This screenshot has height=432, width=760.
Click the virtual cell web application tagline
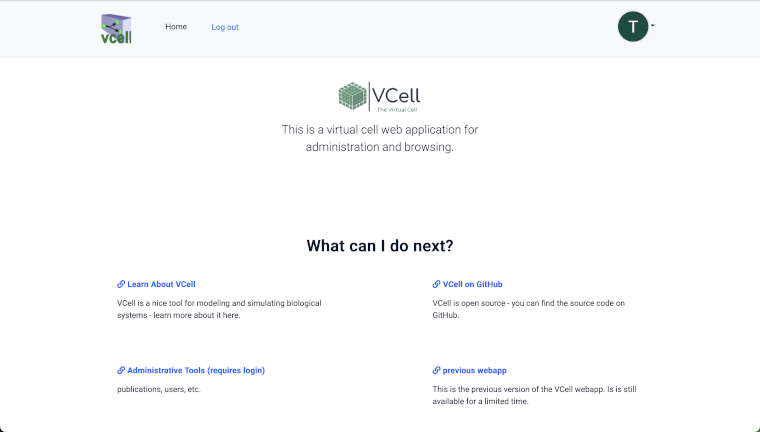tap(380, 138)
